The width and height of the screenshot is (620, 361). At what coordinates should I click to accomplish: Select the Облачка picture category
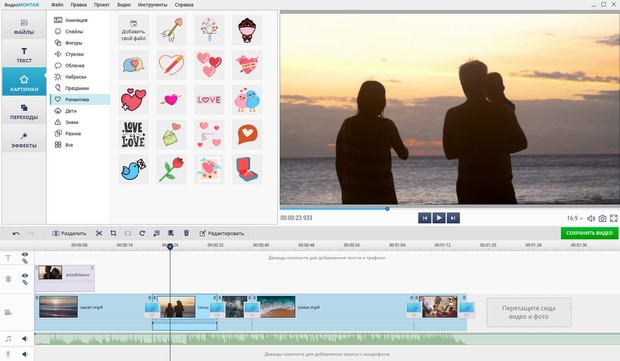pos(79,66)
